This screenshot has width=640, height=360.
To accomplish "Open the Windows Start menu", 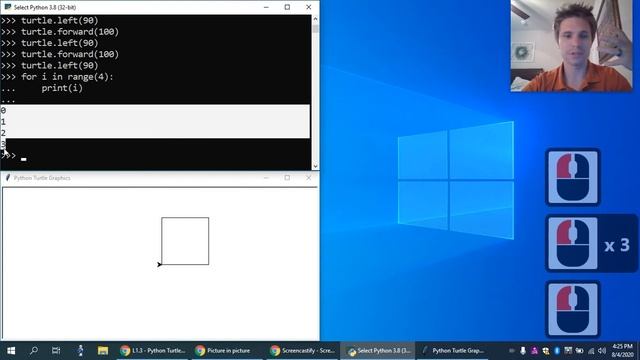I will pyautogui.click(x=11, y=351).
